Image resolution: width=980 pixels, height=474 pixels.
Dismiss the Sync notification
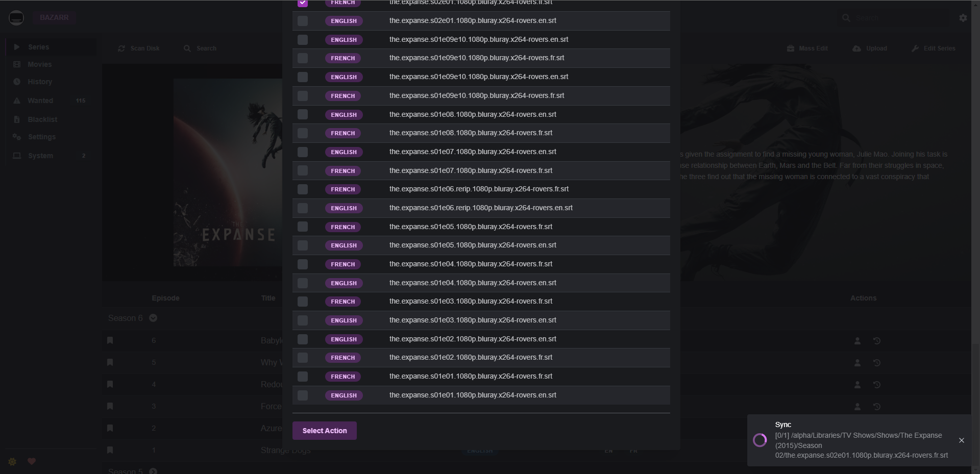(961, 440)
